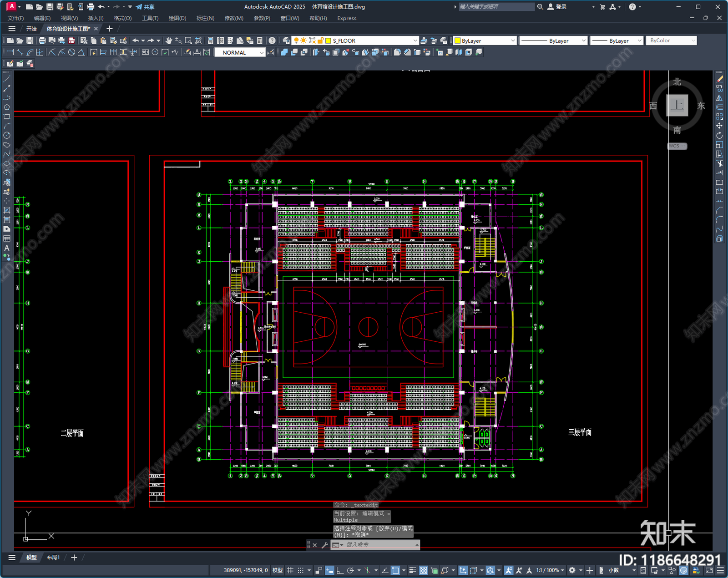Toggle lineweight display in status bar
The width and height of the screenshot is (728, 578).
[413, 570]
